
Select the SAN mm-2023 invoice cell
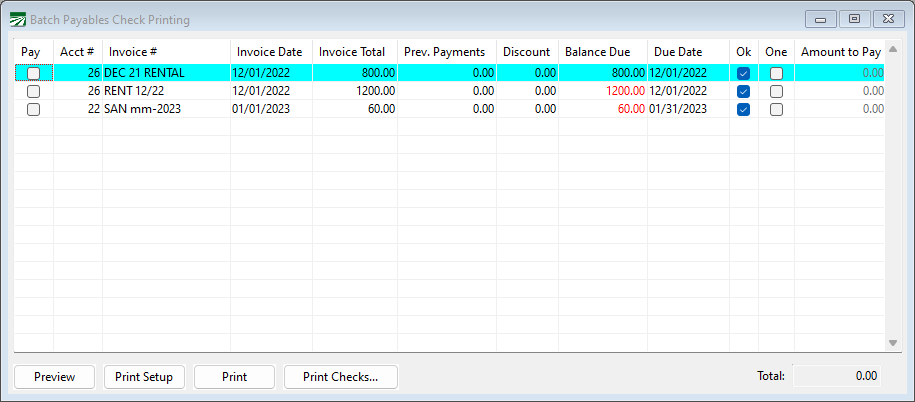coord(166,109)
